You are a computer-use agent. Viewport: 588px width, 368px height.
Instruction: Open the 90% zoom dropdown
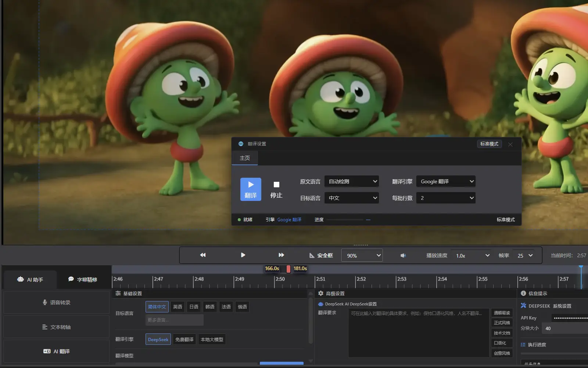click(362, 255)
